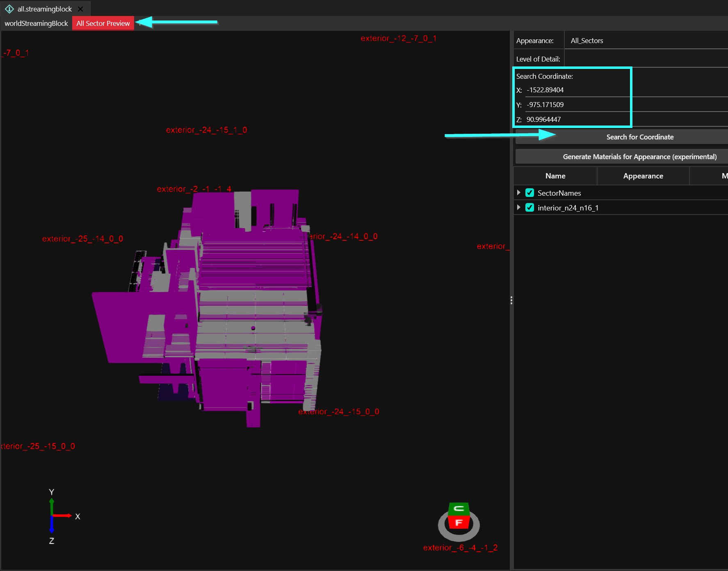Expand the SectorNames tree node
728x571 pixels.
click(519, 193)
